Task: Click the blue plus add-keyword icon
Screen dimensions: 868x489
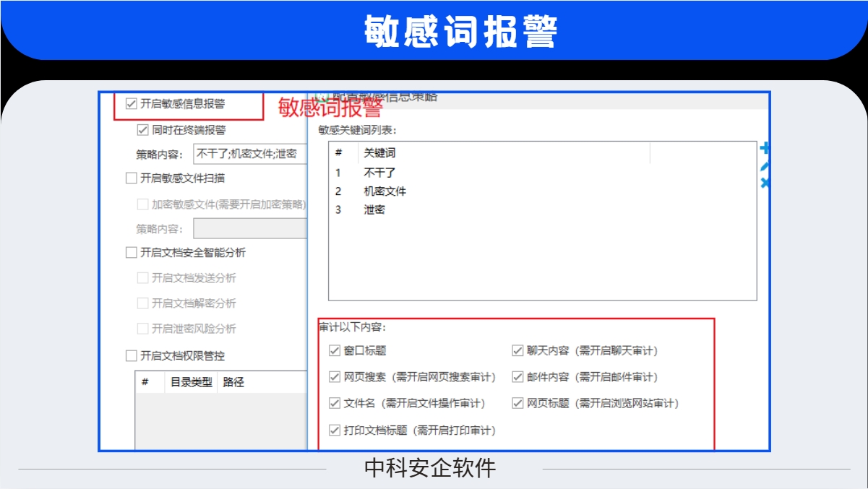Action: (765, 149)
